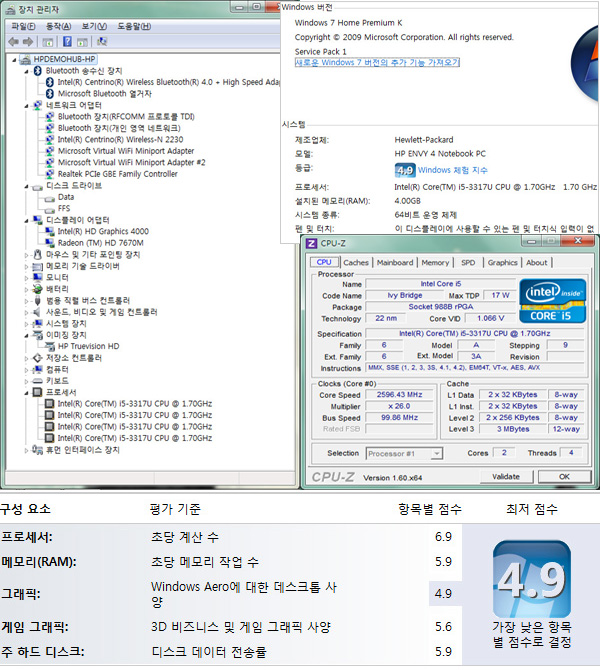The image size is (600, 670).
Task: Select the HP Truevision HD imaging device
Action: (x=88, y=347)
